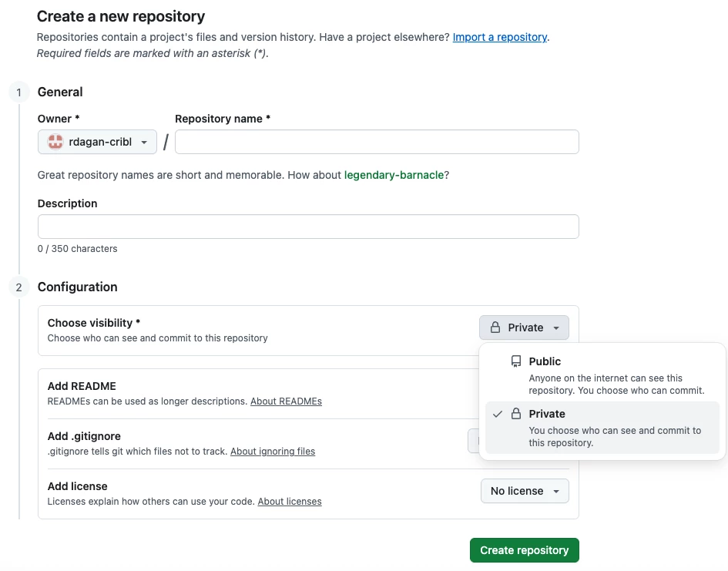Click the lock icon beside Private menu option
728x571 pixels.
(516, 414)
